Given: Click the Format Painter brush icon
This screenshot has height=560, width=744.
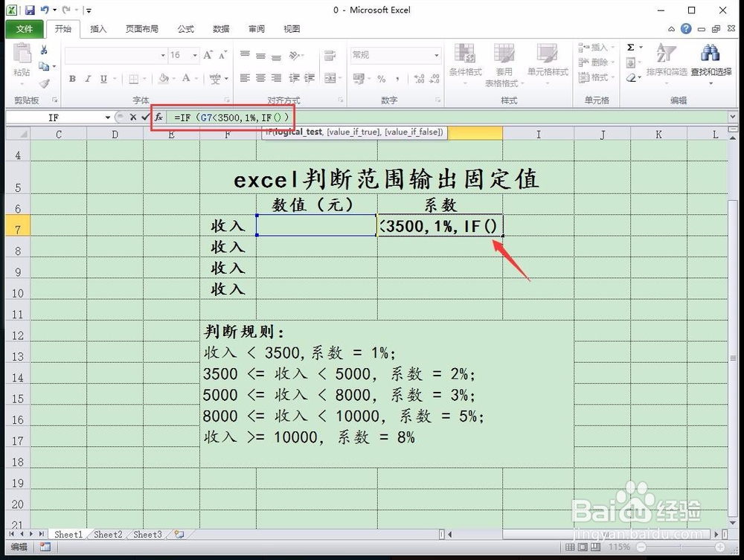Looking at the screenshot, I should 44,83.
